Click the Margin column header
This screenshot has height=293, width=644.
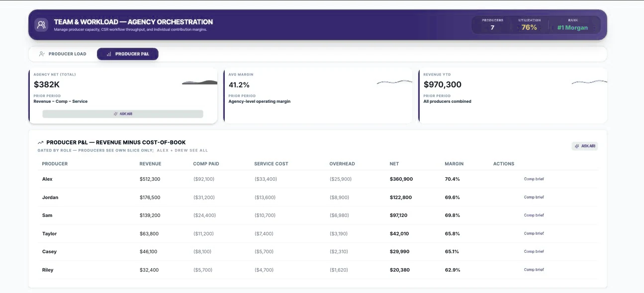click(454, 164)
